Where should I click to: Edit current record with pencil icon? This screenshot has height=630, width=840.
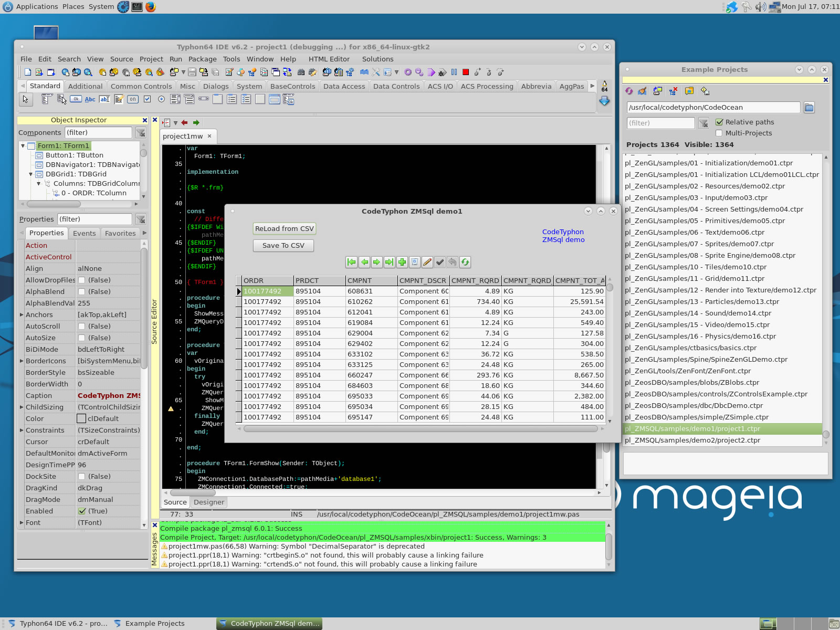[427, 262]
